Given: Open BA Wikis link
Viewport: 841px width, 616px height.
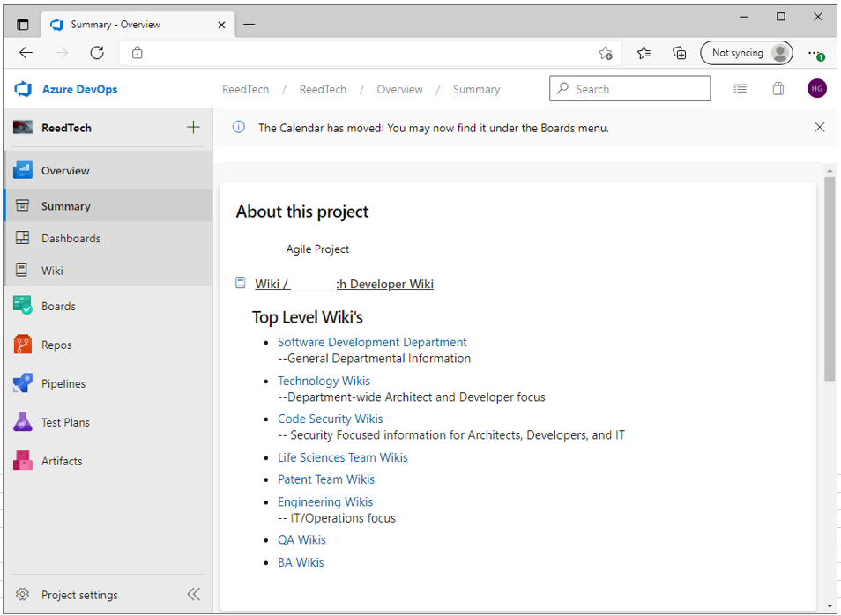Looking at the screenshot, I should [301, 562].
